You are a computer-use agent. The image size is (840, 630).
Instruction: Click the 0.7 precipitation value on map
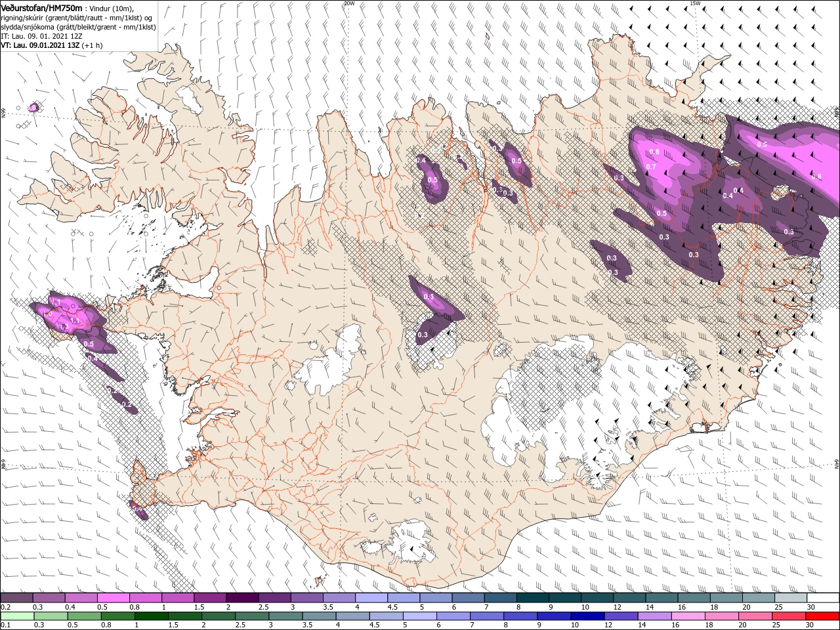pos(650,167)
